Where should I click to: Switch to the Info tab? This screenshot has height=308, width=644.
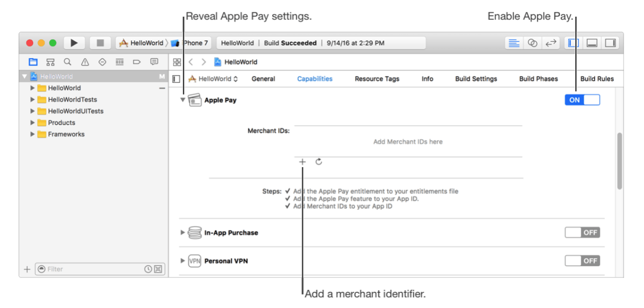(428, 79)
